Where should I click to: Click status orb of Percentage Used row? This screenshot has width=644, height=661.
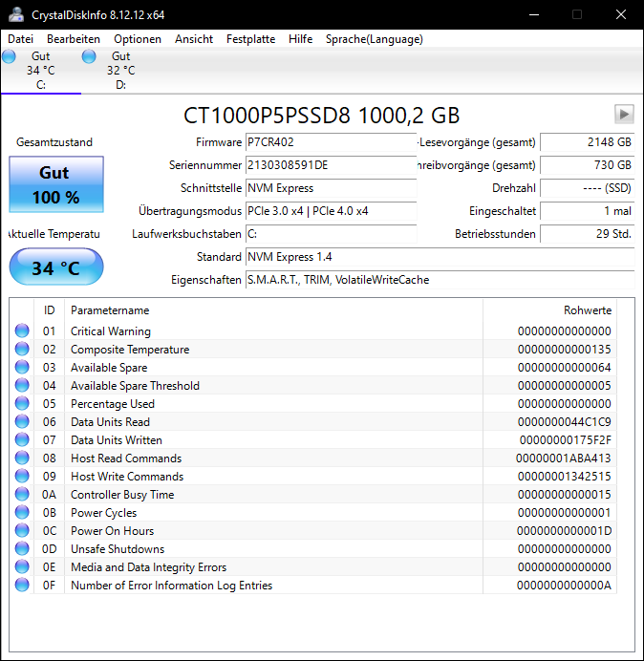click(22, 403)
